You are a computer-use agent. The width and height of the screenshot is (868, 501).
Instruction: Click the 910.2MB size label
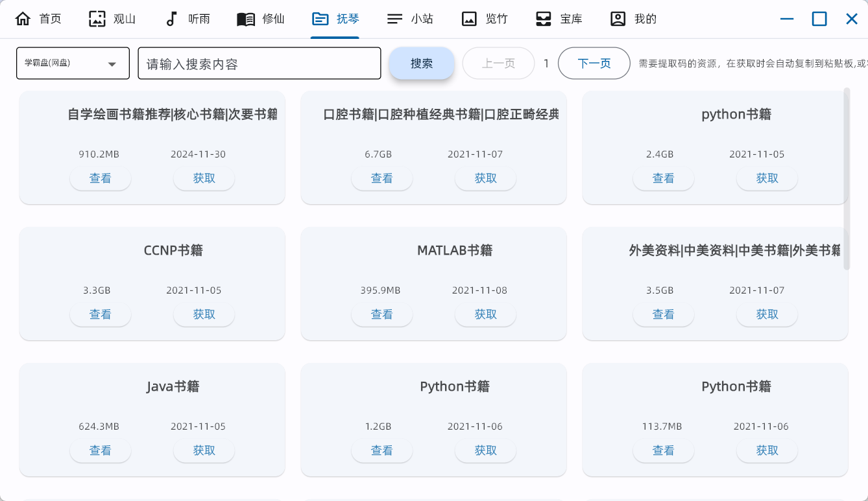(x=99, y=154)
